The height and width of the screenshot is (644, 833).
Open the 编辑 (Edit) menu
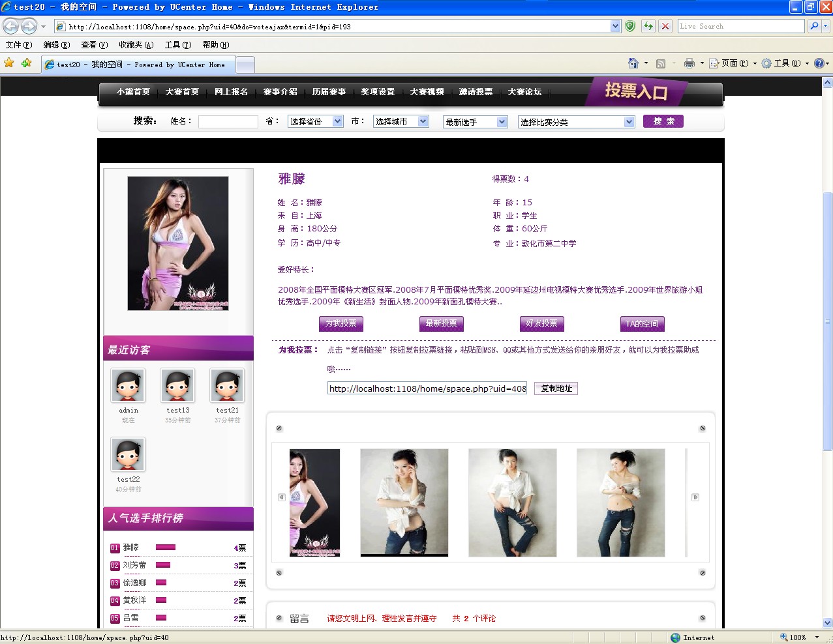coord(57,45)
